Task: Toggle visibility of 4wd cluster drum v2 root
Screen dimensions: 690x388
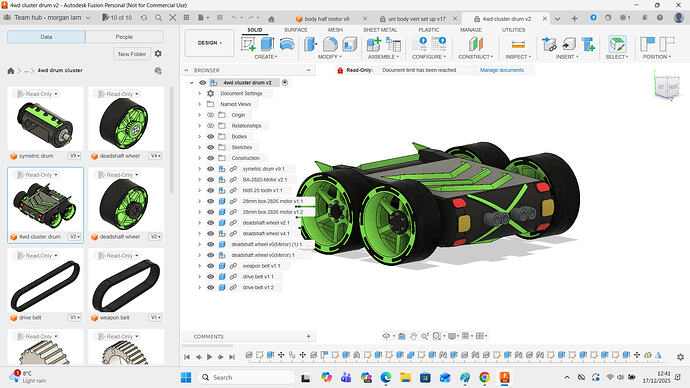Action: coord(202,82)
